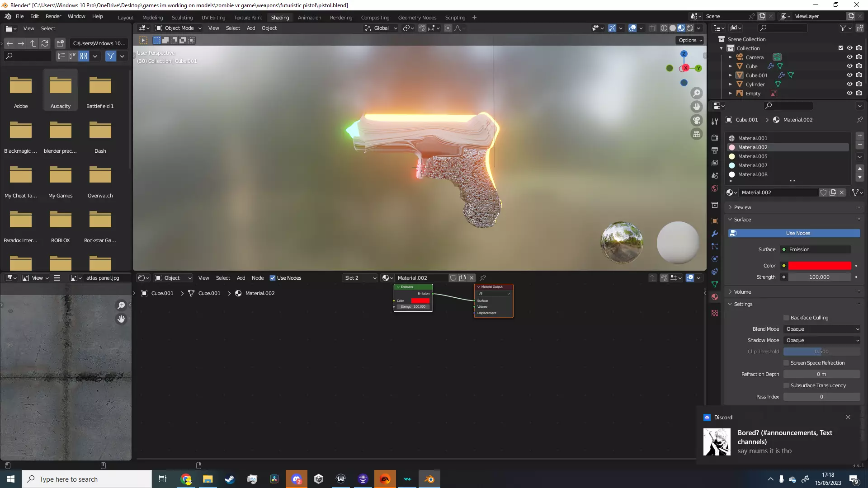Enable Subsurface Translucency checkbox
The height and width of the screenshot is (488, 868).
pyautogui.click(x=786, y=385)
